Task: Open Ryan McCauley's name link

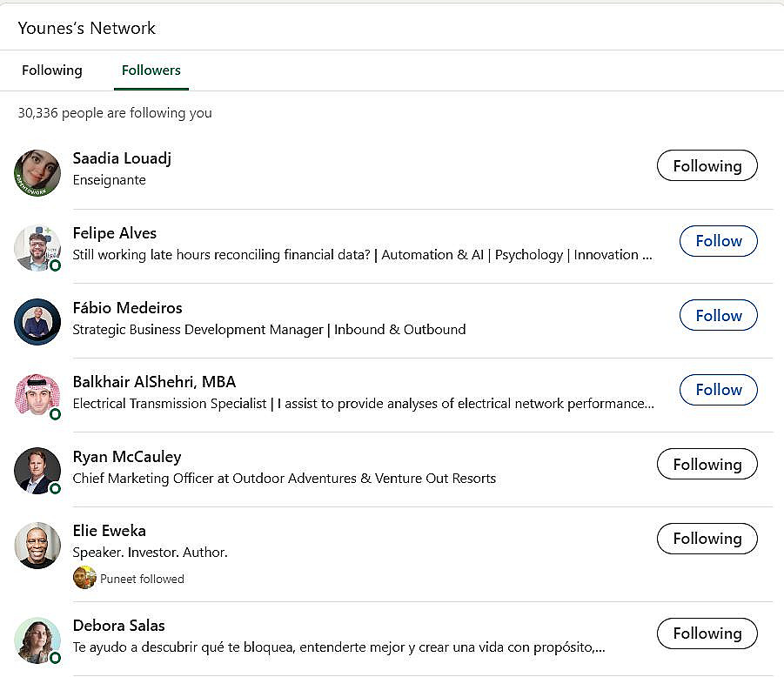Action: (127, 457)
